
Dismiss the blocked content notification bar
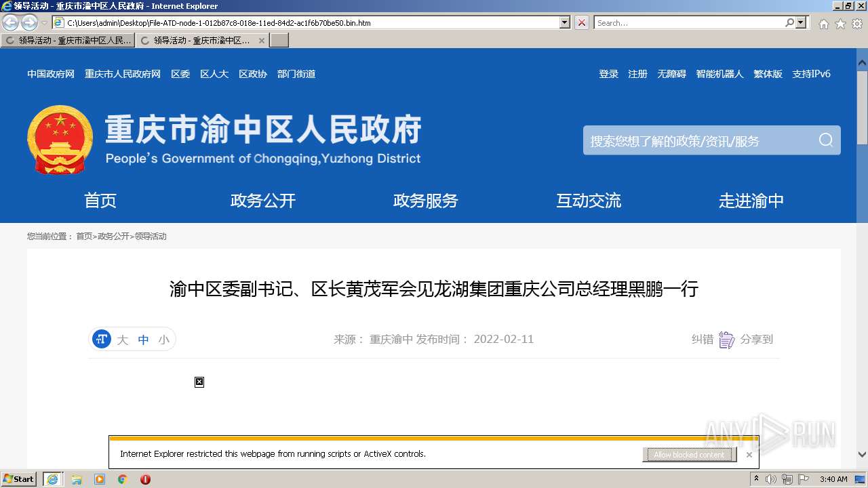point(749,455)
